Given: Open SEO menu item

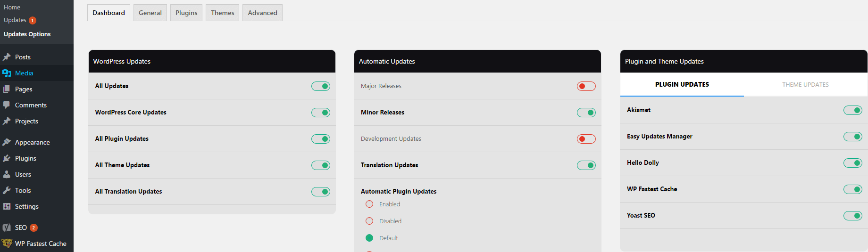Looking at the screenshot, I should 37,228.
